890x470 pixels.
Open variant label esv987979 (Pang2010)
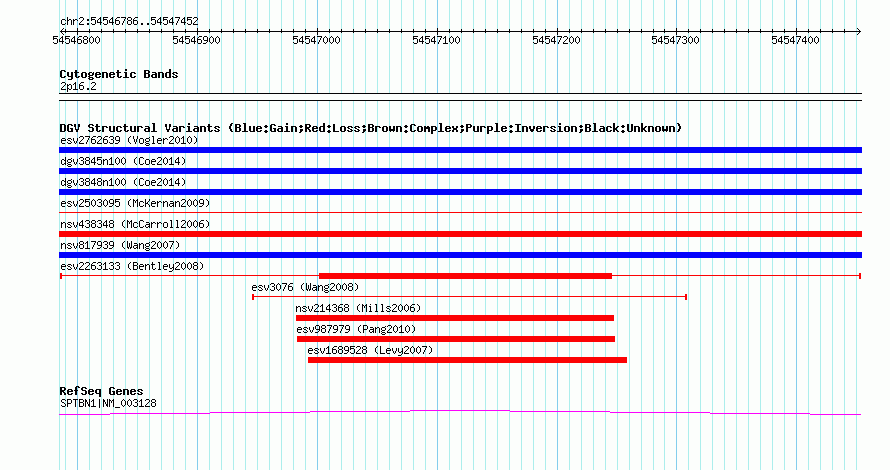[356, 329]
